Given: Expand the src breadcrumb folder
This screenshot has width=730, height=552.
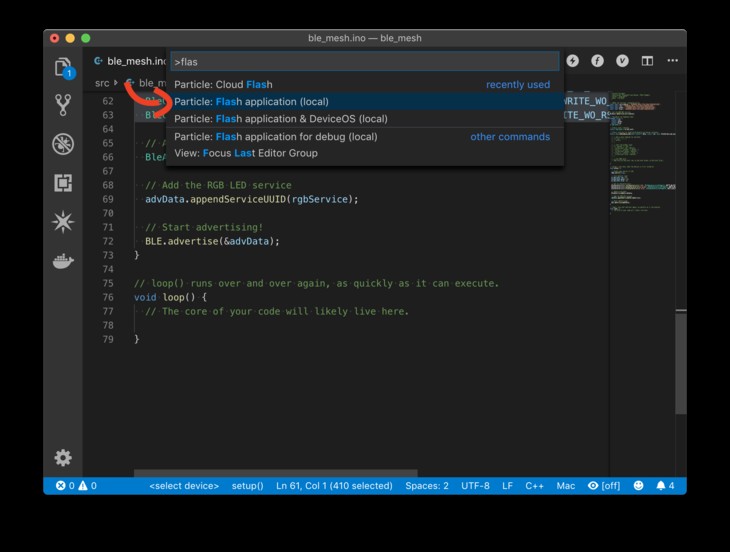Looking at the screenshot, I should pos(102,83).
